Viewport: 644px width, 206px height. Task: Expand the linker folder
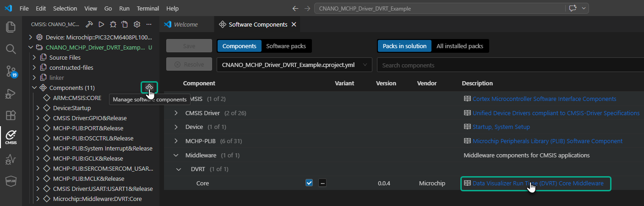(x=34, y=78)
